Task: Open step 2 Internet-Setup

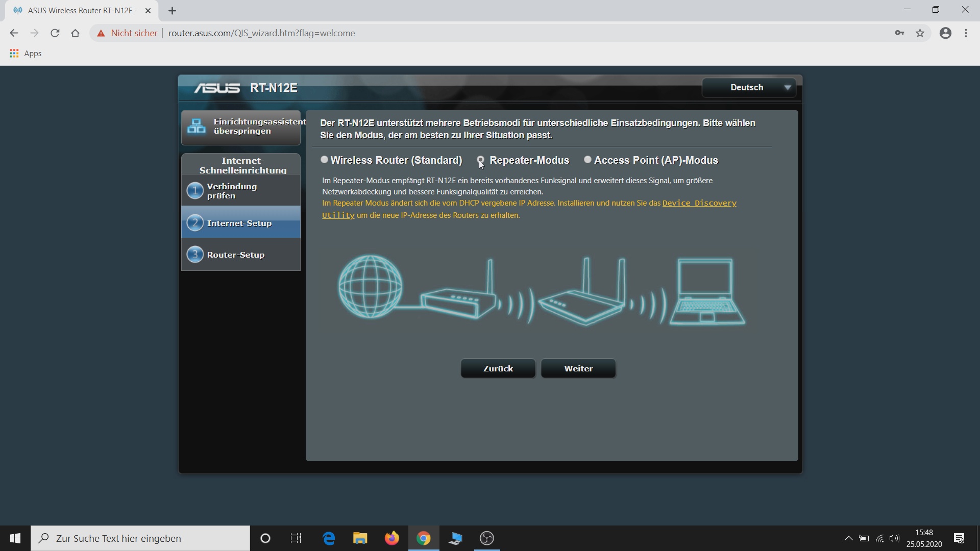Action: [x=241, y=222]
